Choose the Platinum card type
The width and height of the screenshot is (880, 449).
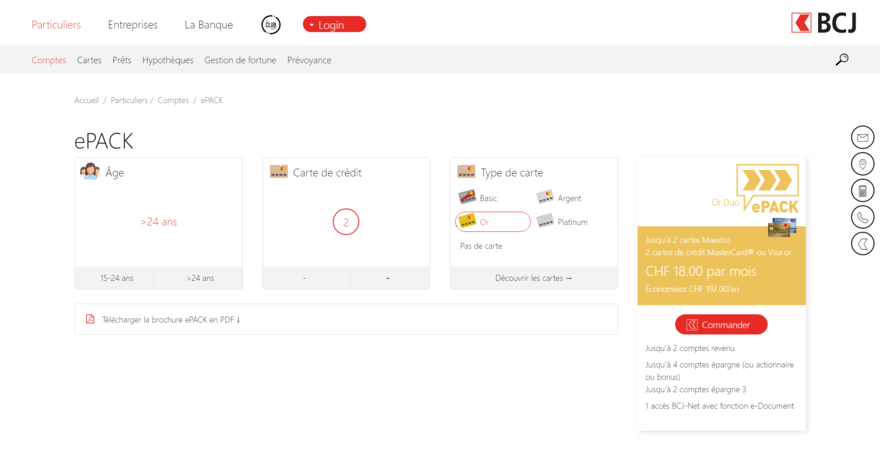point(572,222)
